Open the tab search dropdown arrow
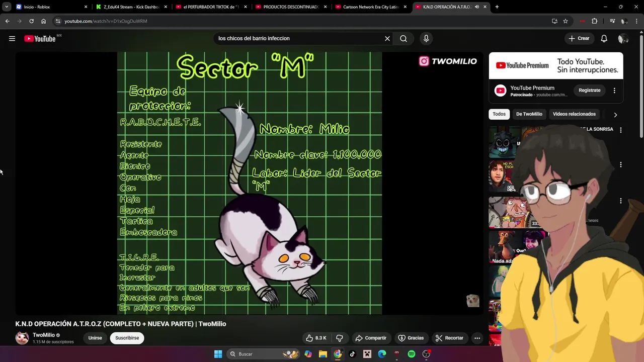This screenshot has width=644, height=362. pyautogui.click(x=7, y=7)
